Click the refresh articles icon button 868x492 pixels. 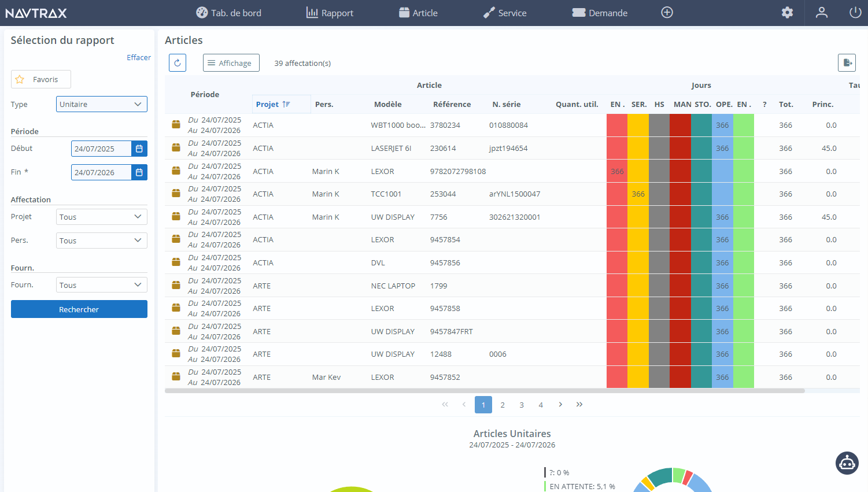coord(178,63)
